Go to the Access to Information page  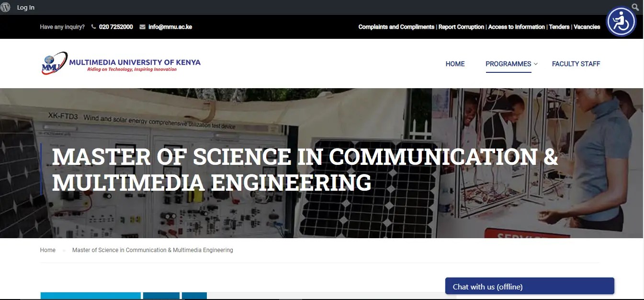click(516, 27)
